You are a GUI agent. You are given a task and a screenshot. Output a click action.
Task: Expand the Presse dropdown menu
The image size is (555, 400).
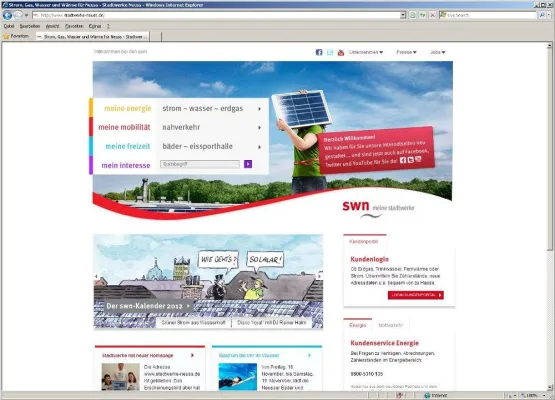point(406,52)
